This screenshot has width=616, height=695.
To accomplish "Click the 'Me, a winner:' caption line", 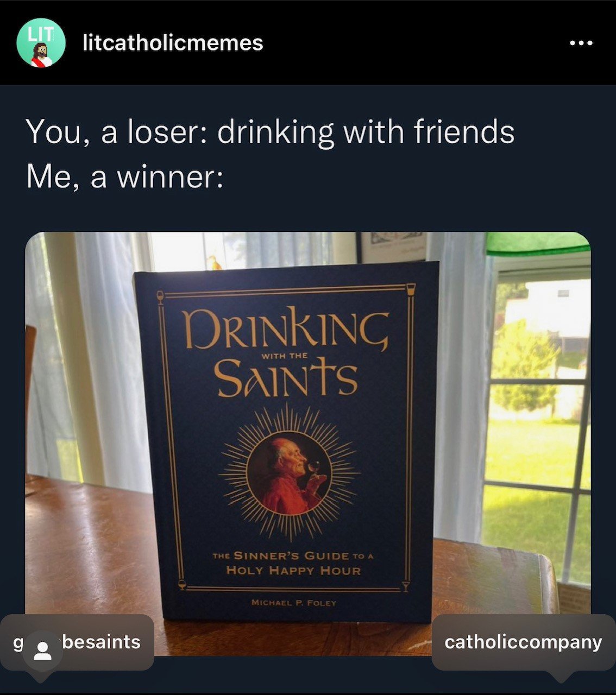I will pos(125,177).
